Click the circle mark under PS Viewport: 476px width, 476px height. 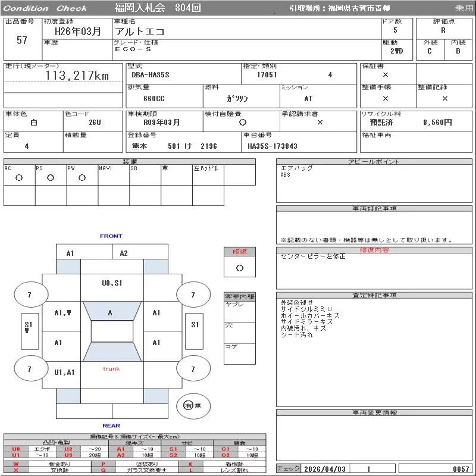(x=51, y=178)
